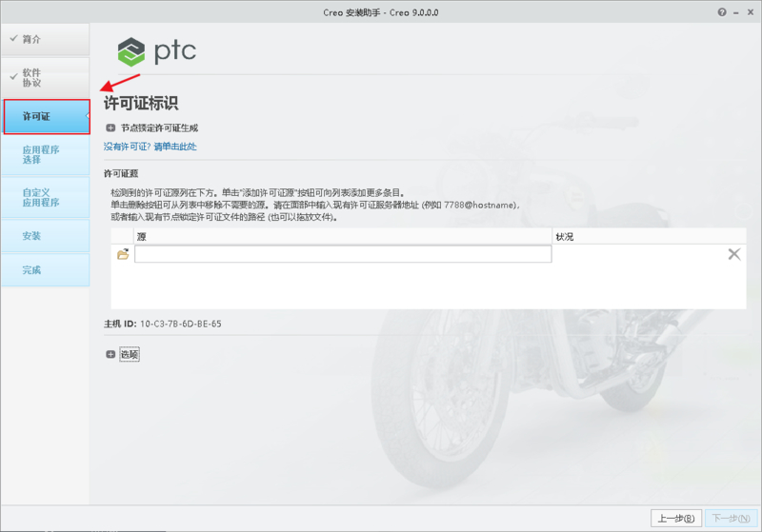Open the 软件协议 step
Screen dimensions: 762x532
pyautogui.click(x=45, y=78)
